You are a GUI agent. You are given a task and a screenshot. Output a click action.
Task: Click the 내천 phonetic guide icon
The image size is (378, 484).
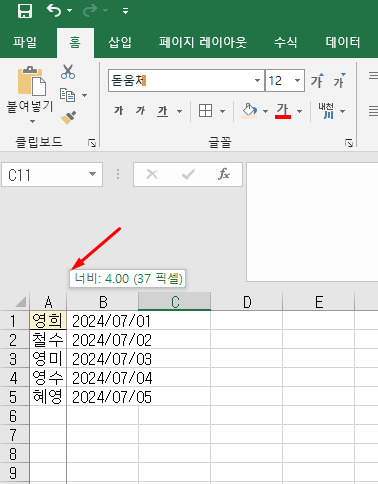click(x=326, y=111)
